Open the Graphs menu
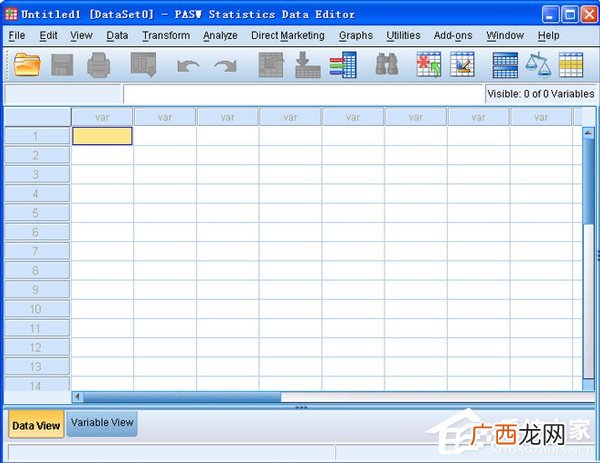600x463 pixels. 356,36
